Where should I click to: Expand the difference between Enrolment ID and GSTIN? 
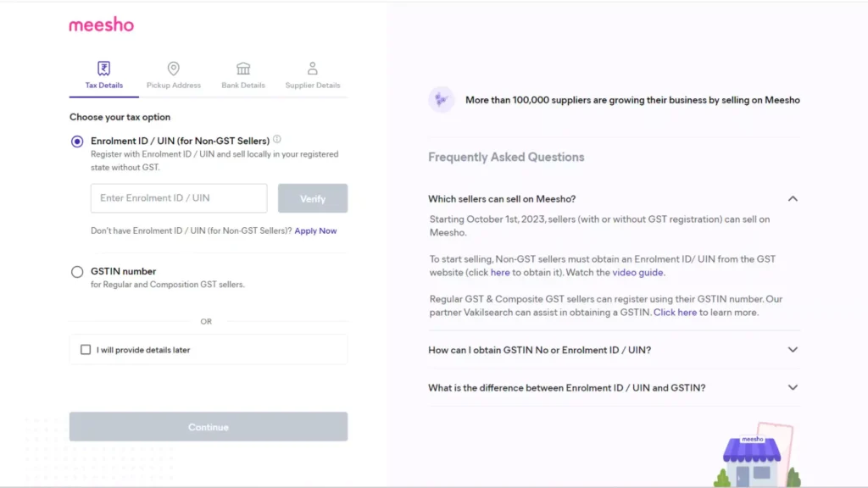[793, 387]
